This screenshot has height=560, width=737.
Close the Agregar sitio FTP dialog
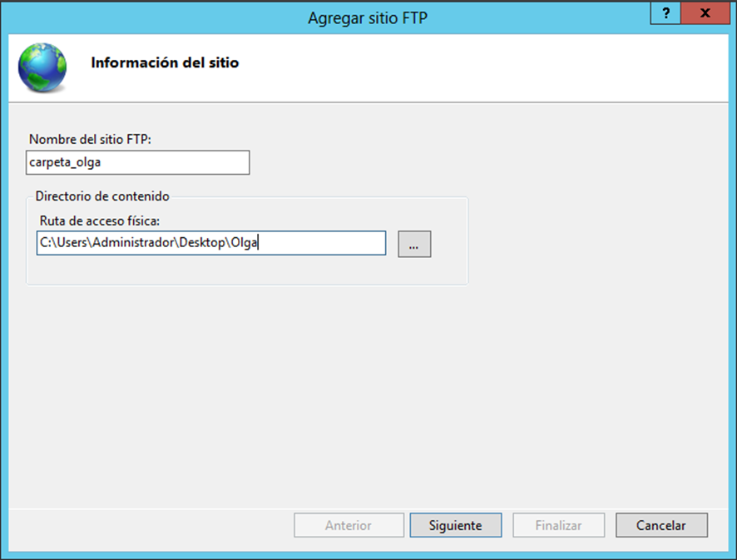pos(705,14)
